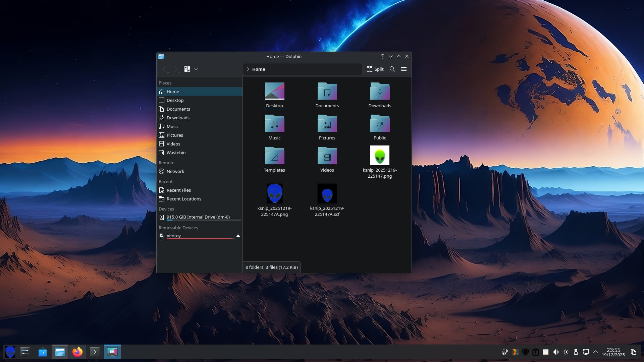Click the window help question mark
This screenshot has height=362, width=644.
point(382,56)
